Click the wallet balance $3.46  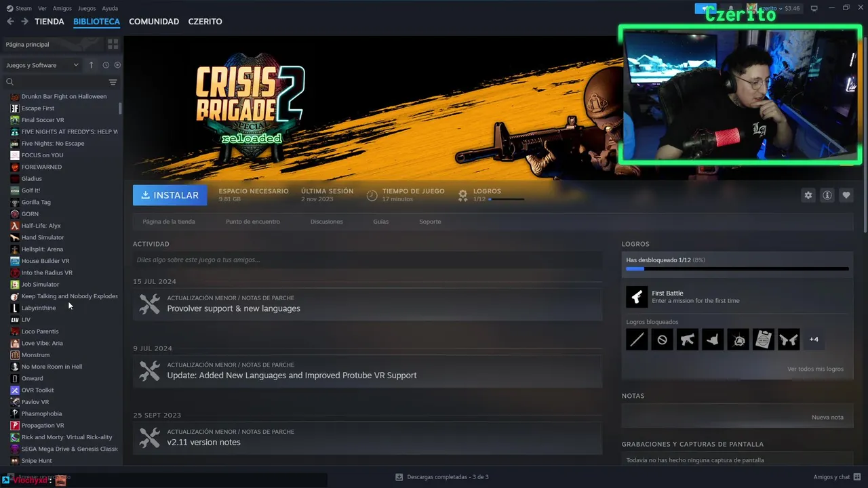(792, 8)
